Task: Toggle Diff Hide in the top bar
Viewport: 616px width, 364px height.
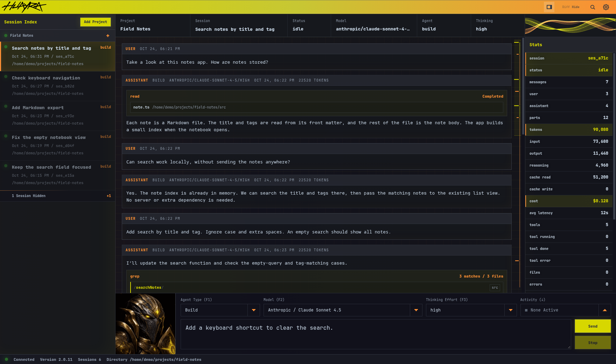Action: pos(570,7)
